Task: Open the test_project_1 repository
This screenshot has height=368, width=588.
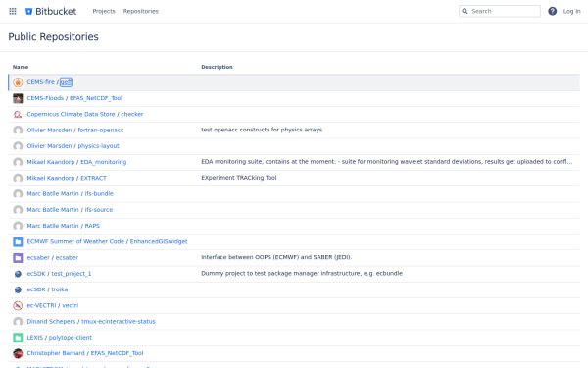Action: click(72, 274)
